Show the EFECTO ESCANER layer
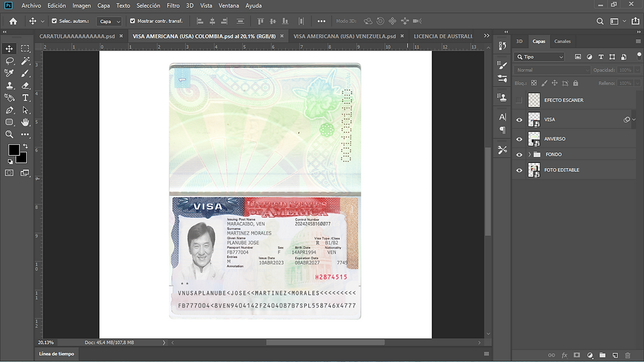This screenshot has width=644, height=362. point(519,100)
